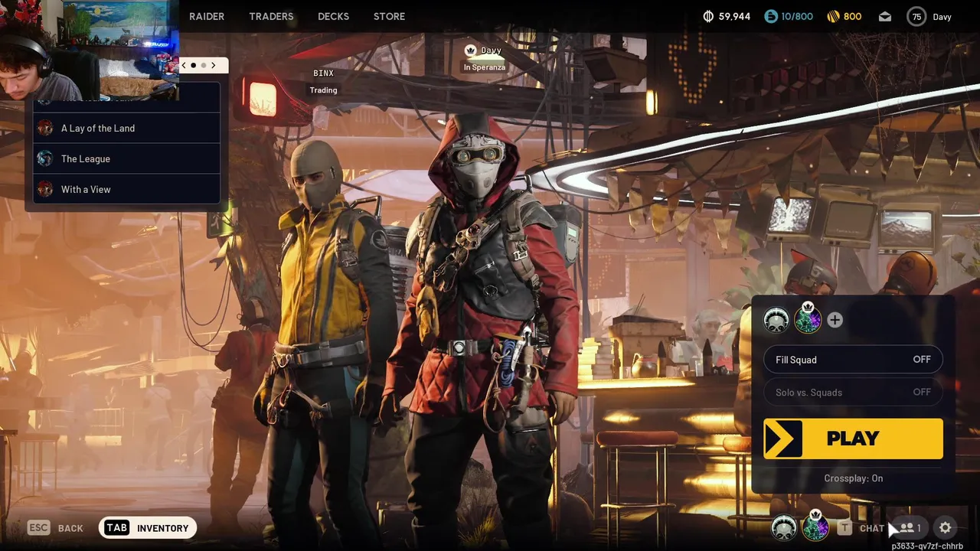Select the second quest page dot

[203, 65]
